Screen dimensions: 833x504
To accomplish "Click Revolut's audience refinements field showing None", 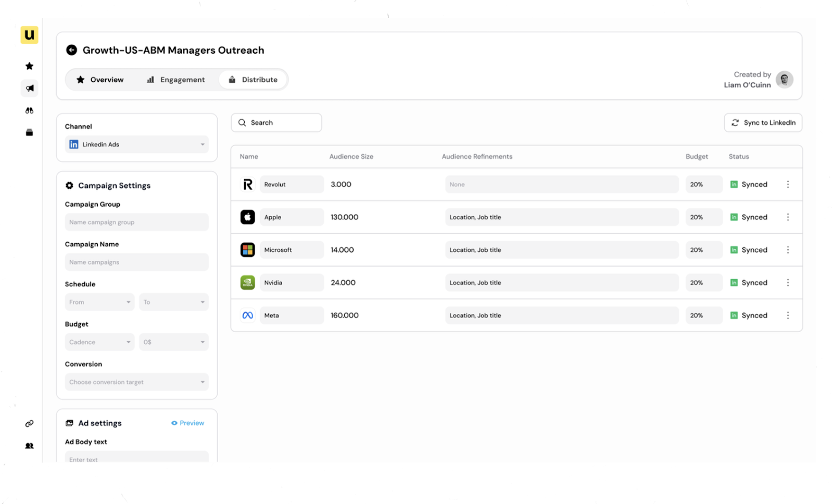I will 562,184.
